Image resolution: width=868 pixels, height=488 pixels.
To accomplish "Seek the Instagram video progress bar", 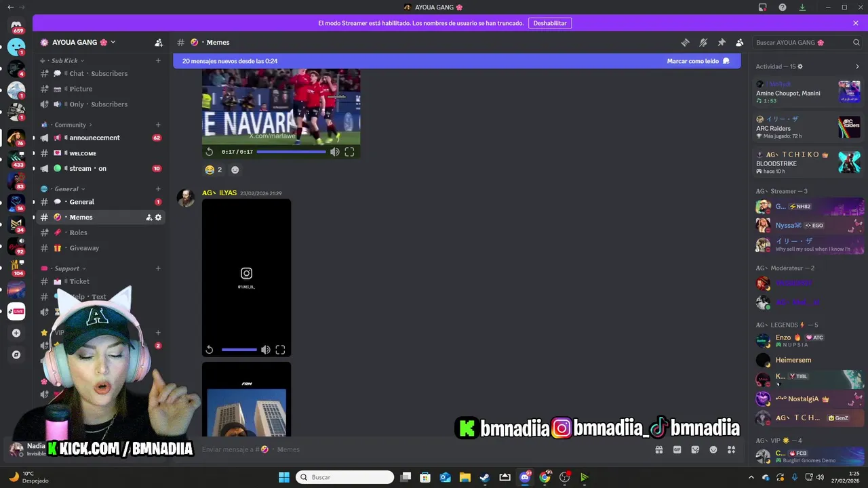I will [239, 350].
